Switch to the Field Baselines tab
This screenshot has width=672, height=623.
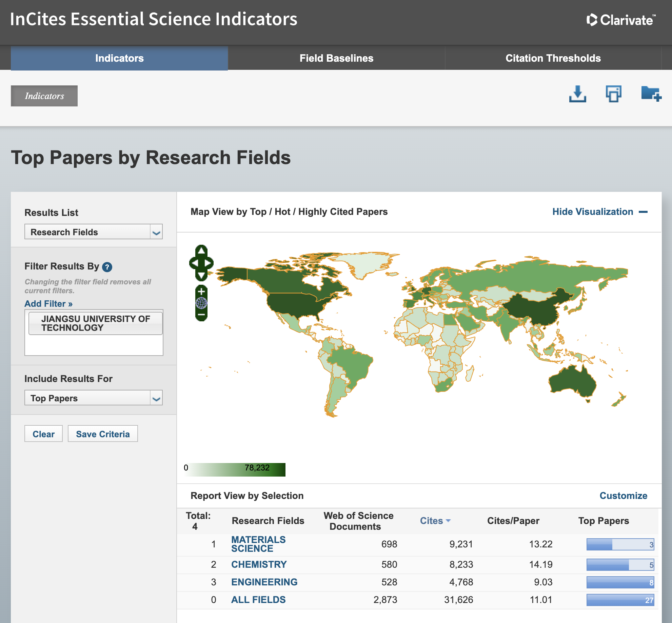tap(336, 58)
